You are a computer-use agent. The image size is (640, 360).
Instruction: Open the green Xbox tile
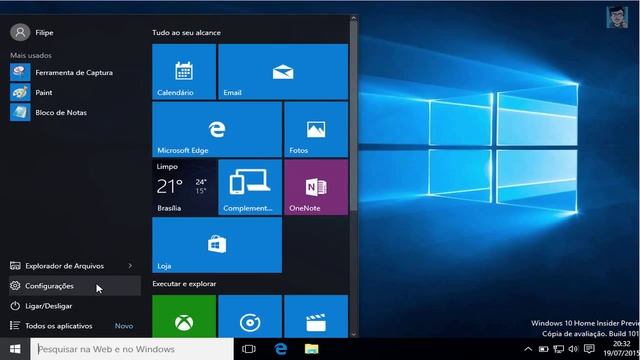pos(184,317)
